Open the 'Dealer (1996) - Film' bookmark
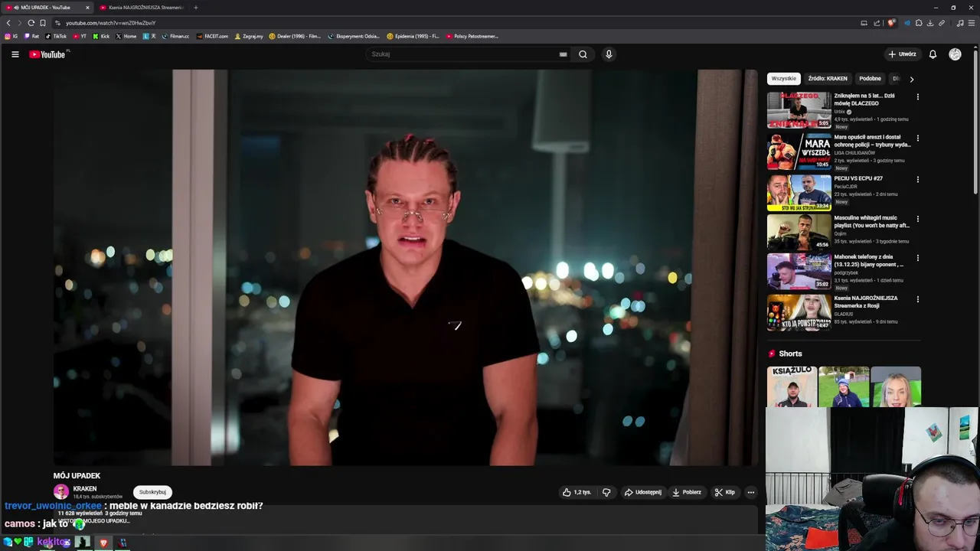This screenshot has width=980, height=551. click(295, 36)
